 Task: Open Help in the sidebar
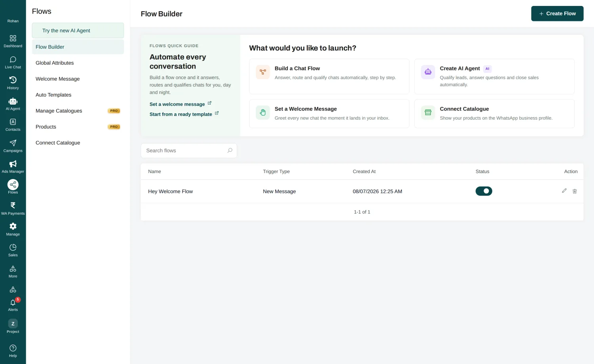13,351
